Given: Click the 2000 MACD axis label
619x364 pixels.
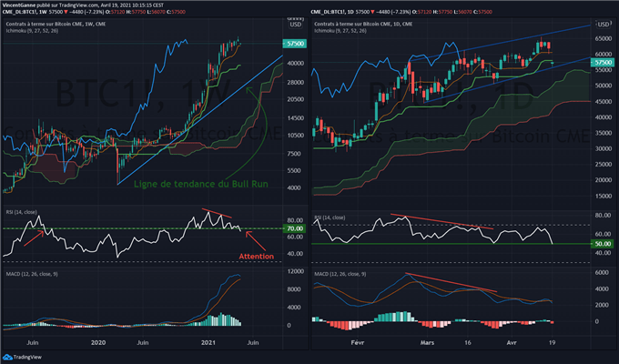Looking at the screenshot, I should (602, 305).
